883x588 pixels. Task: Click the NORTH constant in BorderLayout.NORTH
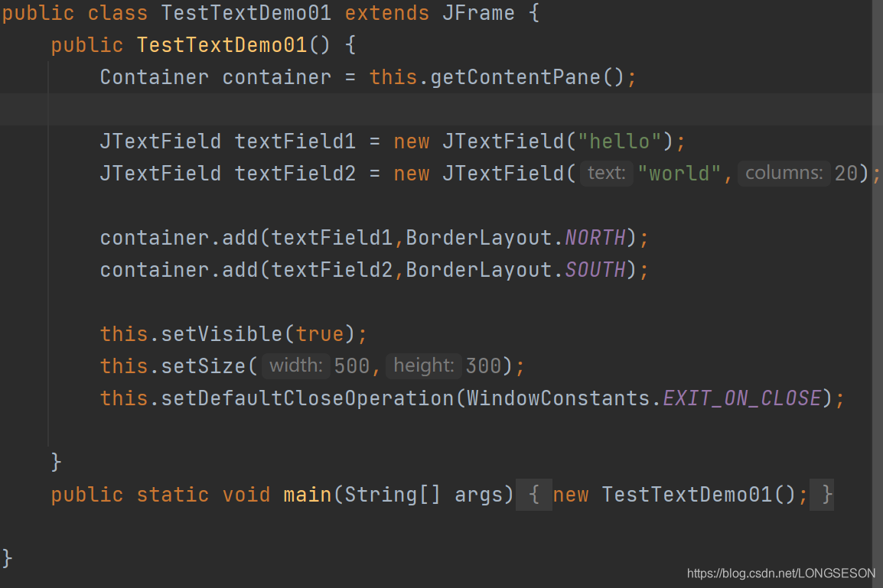tap(595, 238)
